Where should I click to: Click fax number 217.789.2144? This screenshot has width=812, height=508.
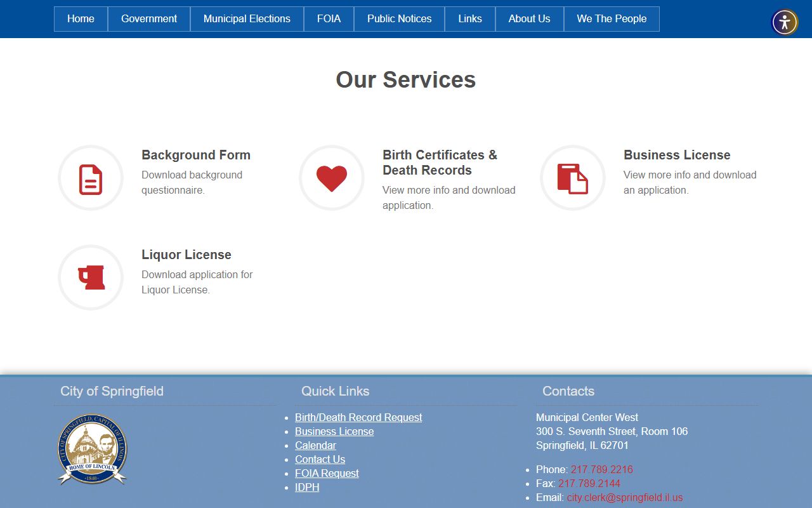click(x=589, y=483)
